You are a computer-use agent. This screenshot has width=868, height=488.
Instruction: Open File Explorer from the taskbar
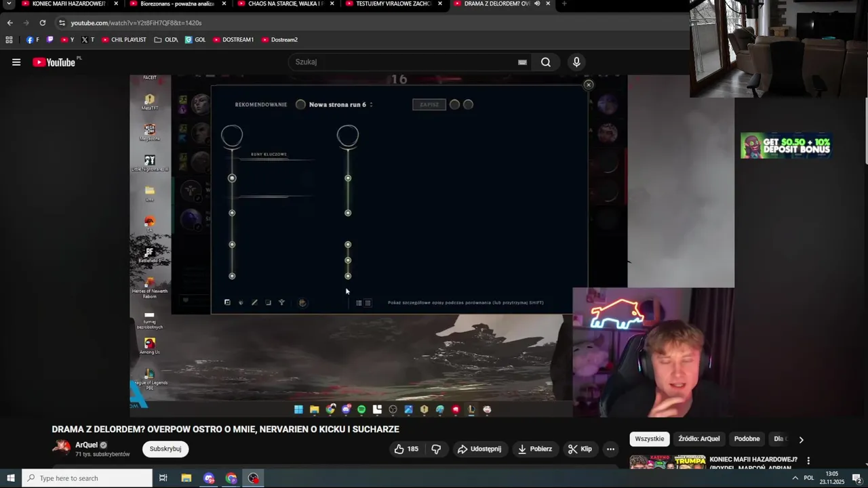click(186, 478)
